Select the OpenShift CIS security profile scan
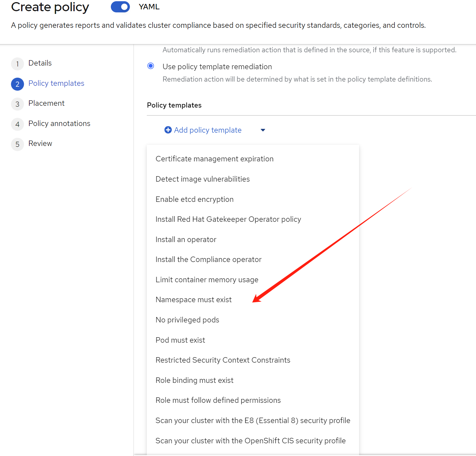 [x=250, y=441]
